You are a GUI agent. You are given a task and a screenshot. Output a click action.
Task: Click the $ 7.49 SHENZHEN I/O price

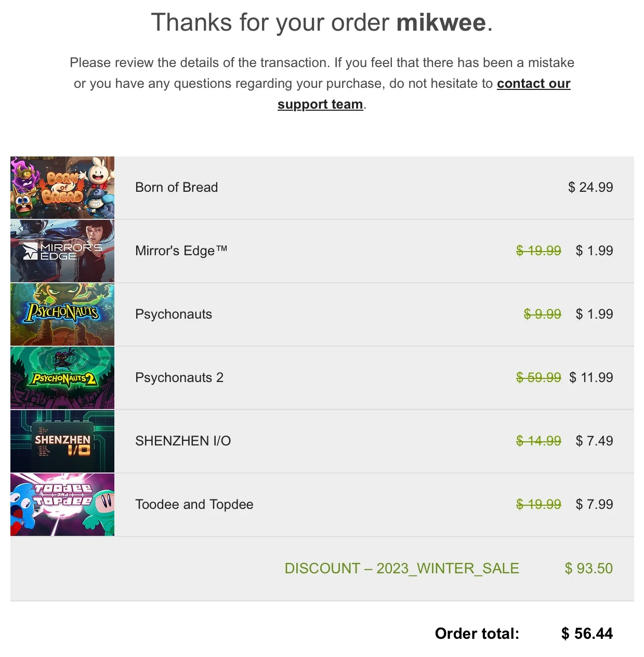[x=595, y=441]
